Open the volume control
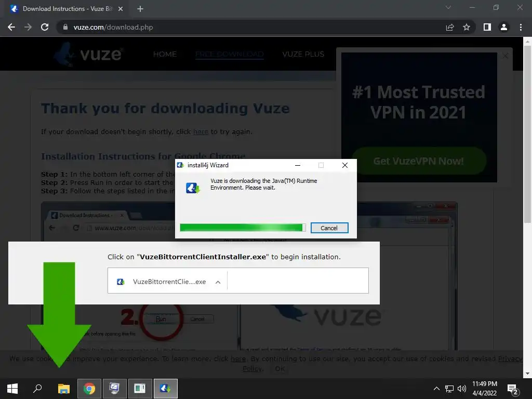The image size is (532, 399). pyautogui.click(x=462, y=389)
